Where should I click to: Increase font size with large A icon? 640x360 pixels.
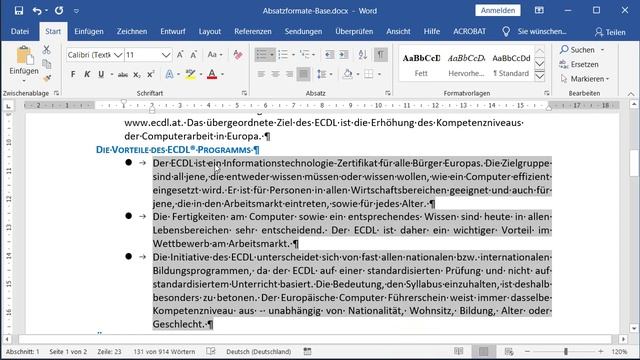(x=180, y=55)
